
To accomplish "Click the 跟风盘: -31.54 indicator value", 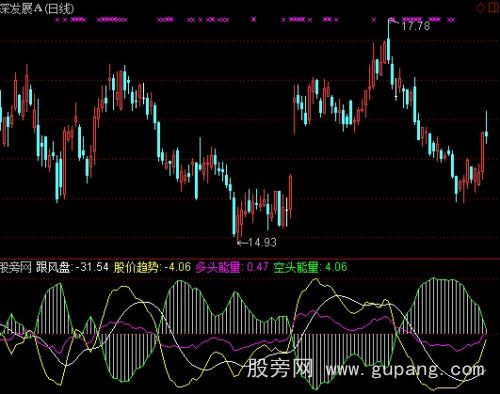I will (72, 267).
